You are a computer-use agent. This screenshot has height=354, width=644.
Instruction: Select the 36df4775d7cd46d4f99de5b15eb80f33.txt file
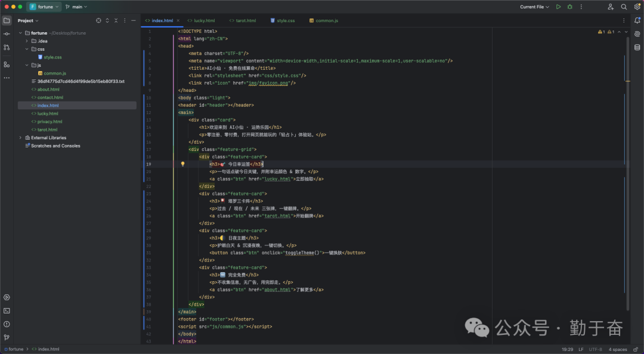coord(81,81)
